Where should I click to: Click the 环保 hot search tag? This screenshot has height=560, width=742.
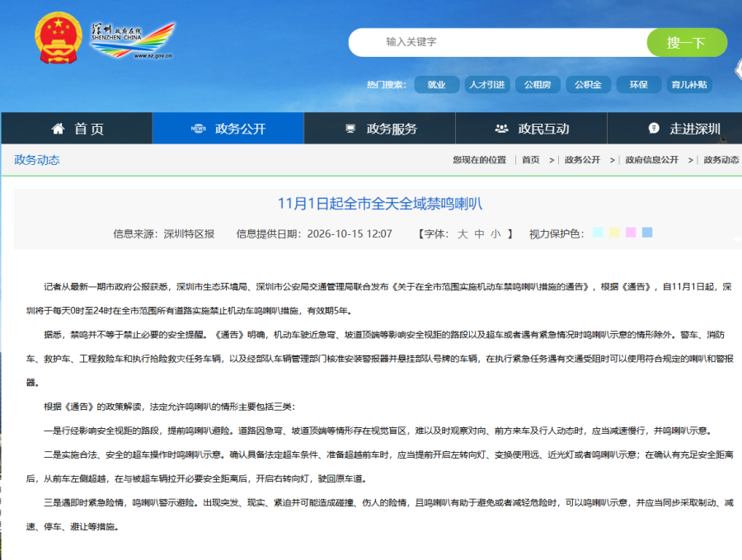pos(639,85)
